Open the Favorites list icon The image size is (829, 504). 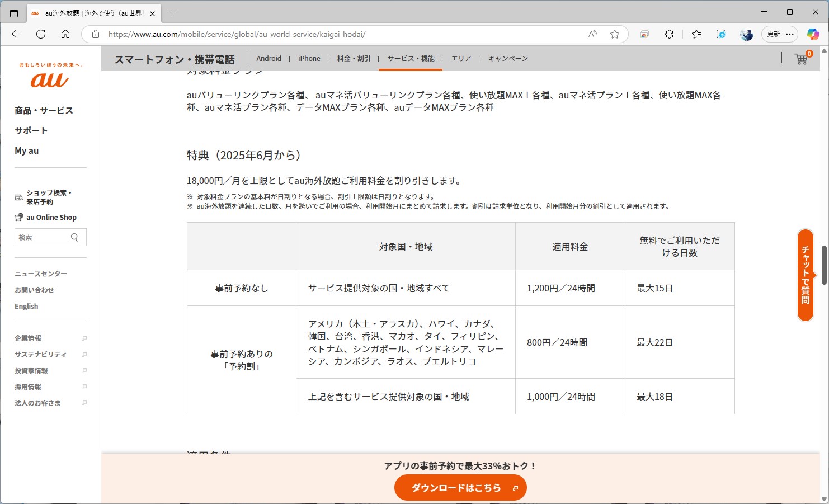pyautogui.click(x=696, y=34)
